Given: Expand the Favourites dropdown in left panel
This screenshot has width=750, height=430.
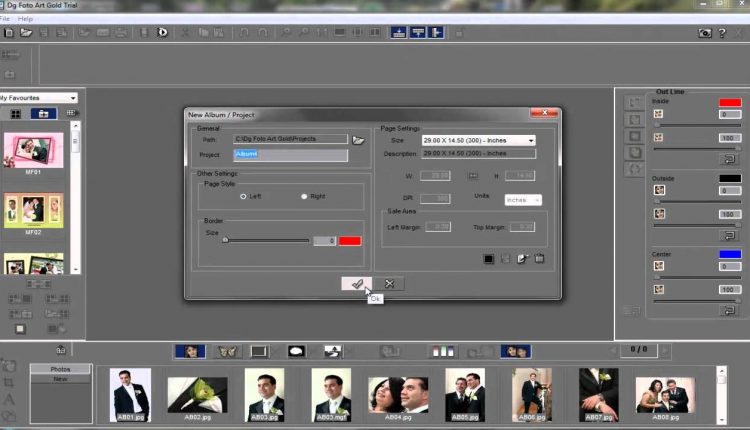Looking at the screenshot, I should [73, 97].
